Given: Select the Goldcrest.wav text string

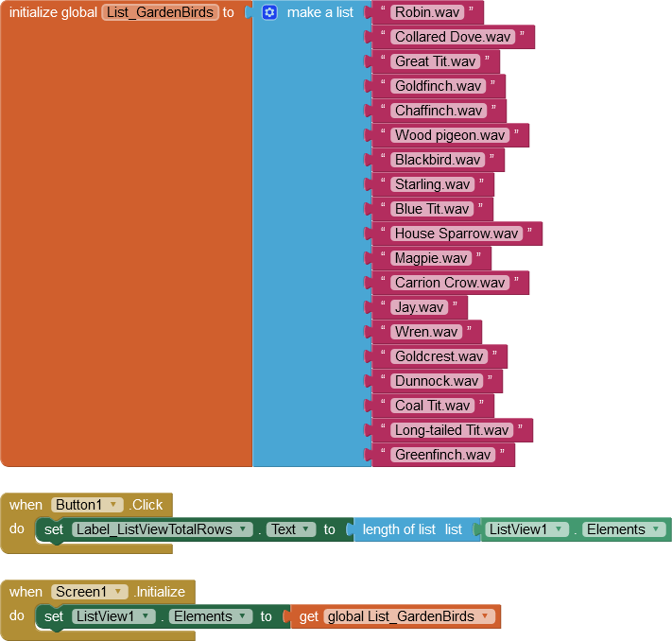Looking at the screenshot, I should (439, 356).
